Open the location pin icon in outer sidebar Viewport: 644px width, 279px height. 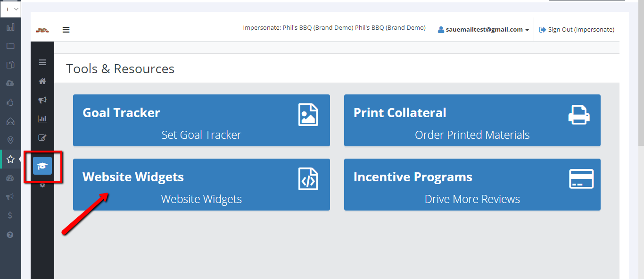coord(10,140)
